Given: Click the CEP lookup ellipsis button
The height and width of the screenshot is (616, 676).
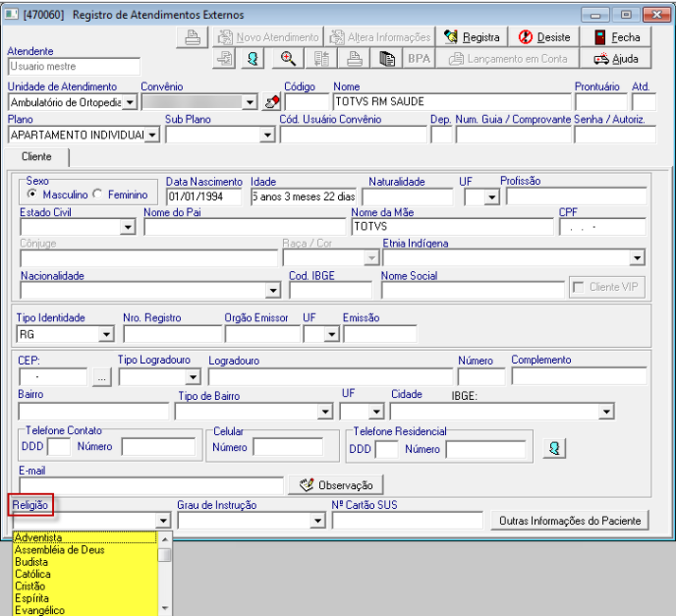Looking at the screenshot, I should click(x=102, y=377).
